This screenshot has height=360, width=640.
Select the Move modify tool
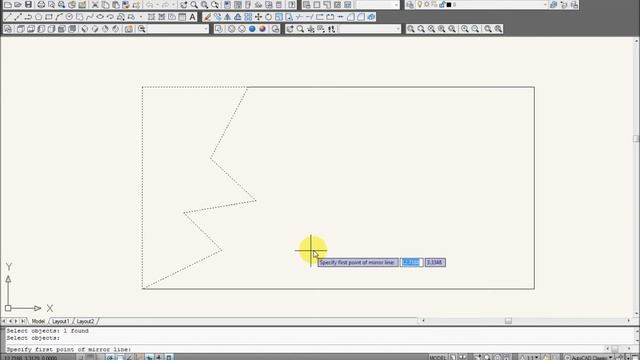click(x=258, y=17)
